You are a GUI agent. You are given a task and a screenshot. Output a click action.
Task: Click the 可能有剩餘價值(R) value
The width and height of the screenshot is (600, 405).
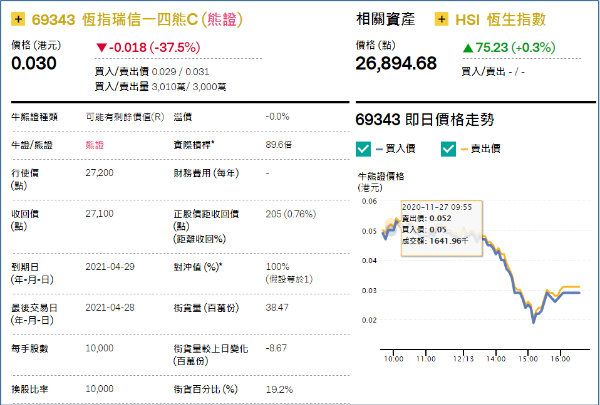[x=125, y=117]
